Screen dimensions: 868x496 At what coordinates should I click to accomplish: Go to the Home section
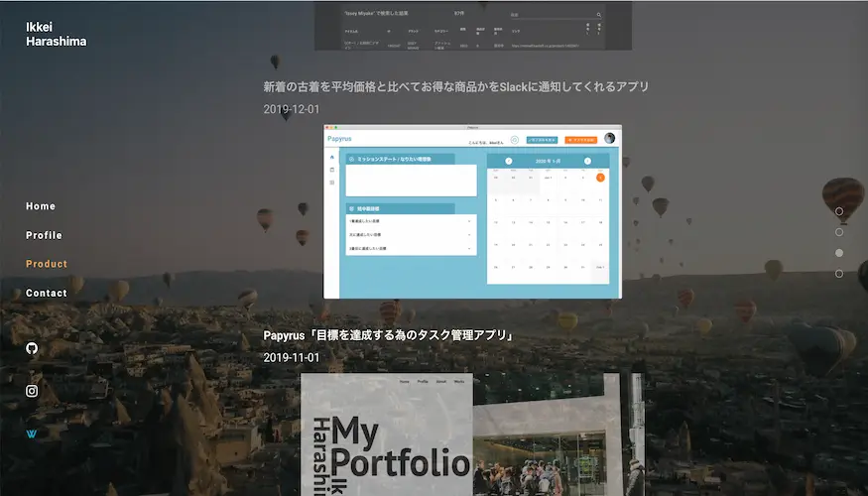41,206
